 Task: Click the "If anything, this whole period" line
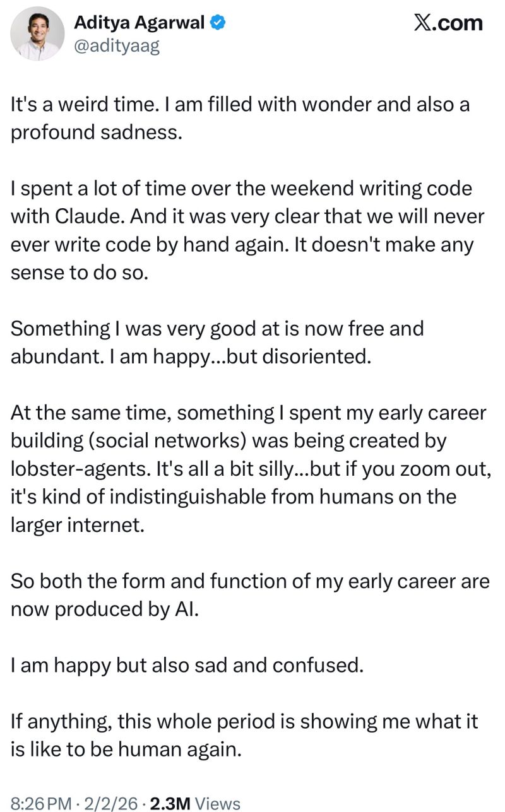point(244,721)
